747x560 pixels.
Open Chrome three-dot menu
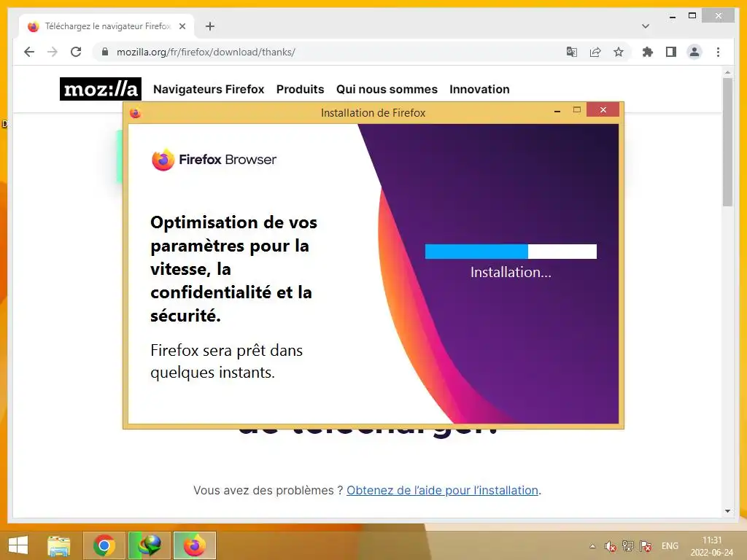[718, 52]
